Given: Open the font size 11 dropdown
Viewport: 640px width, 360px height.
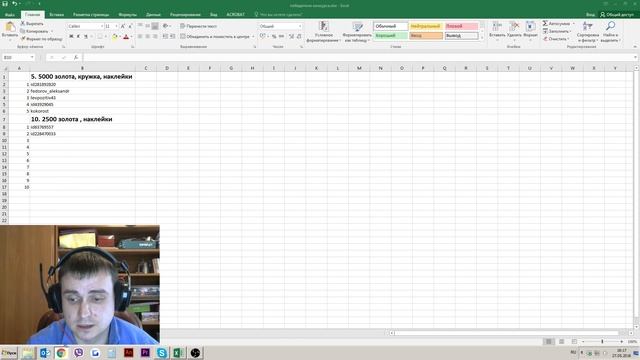Looking at the screenshot, I should 116,26.
